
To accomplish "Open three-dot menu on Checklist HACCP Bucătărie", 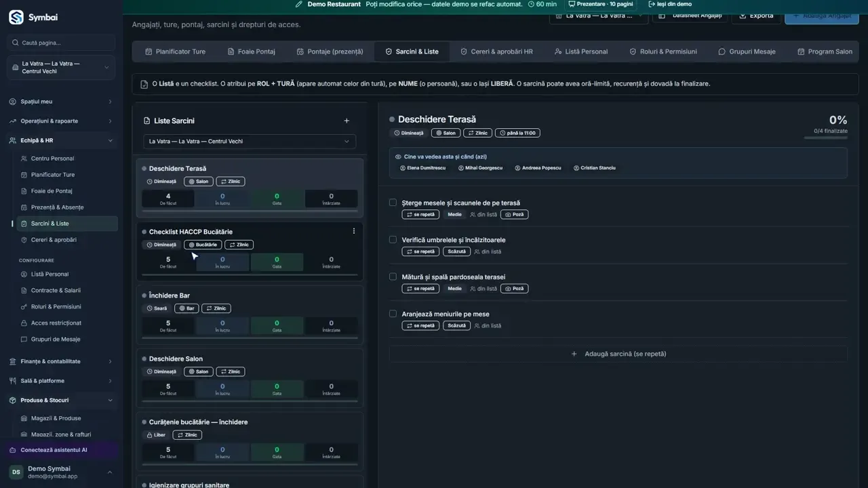I will coord(353,231).
